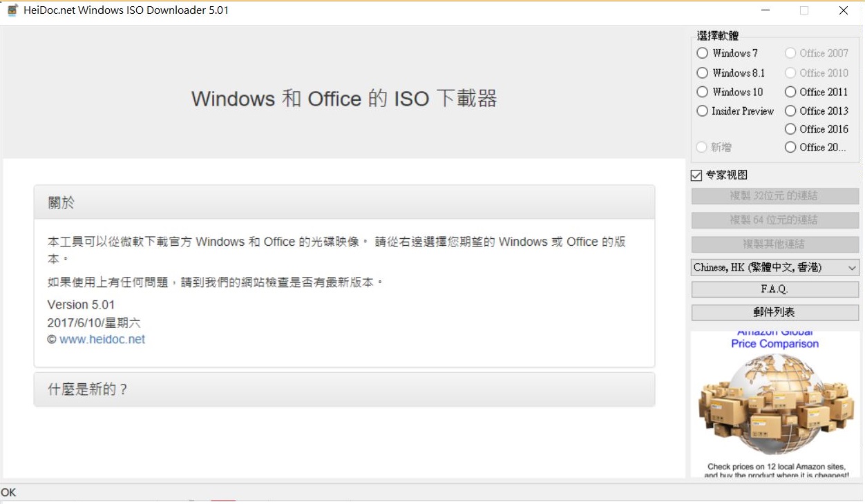Expand the 什麼是新的？ section
The height and width of the screenshot is (504, 865).
[x=344, y=389]
